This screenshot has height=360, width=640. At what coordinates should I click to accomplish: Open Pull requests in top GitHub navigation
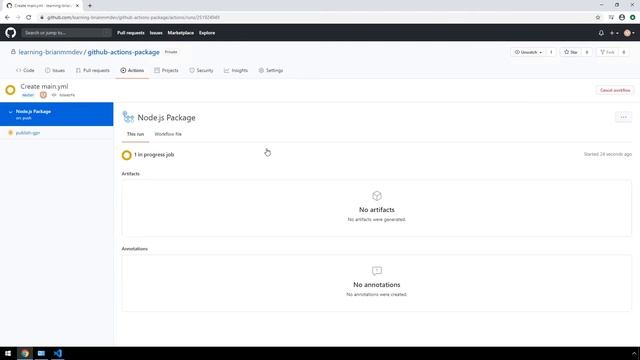coord(131,33)
